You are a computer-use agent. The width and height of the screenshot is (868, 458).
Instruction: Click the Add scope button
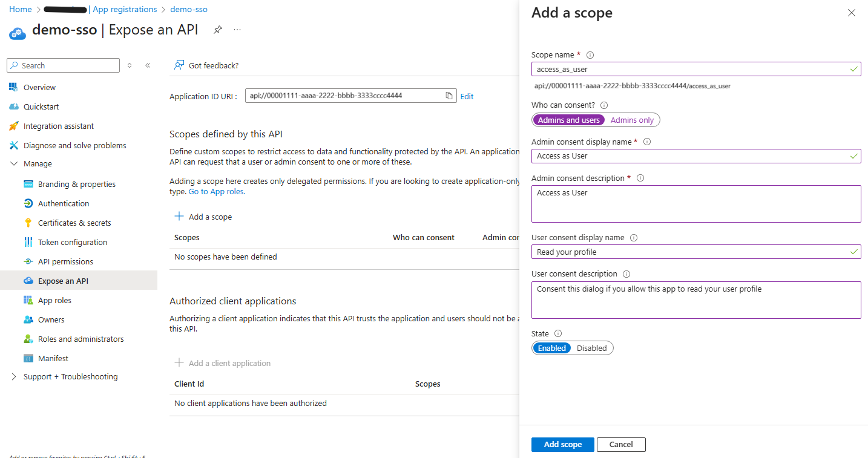coord(562,444)
